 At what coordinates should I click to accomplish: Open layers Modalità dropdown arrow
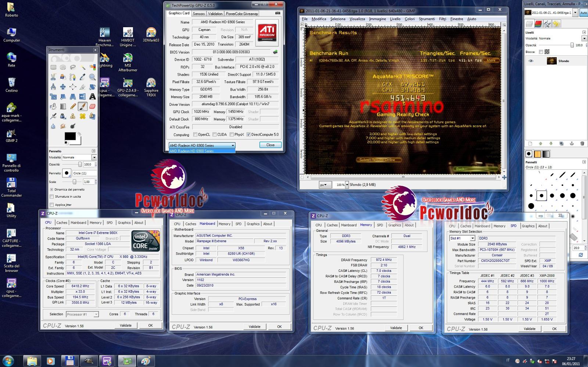pos(584,38)
